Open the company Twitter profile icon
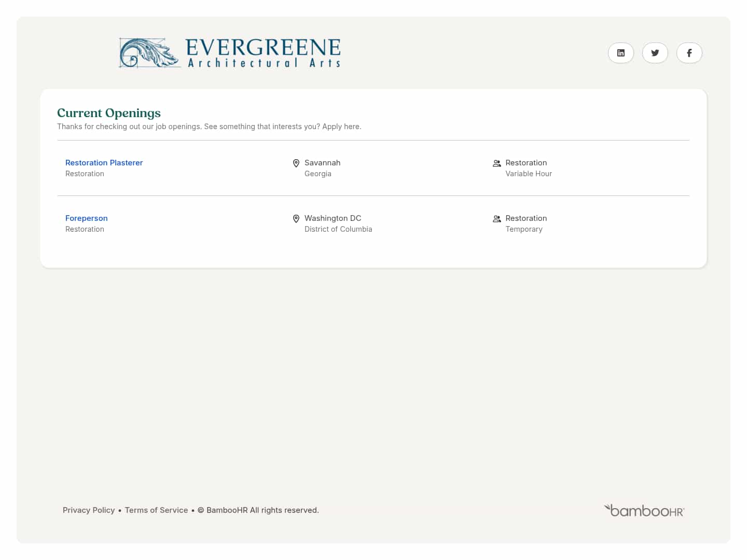 point(655,53)
